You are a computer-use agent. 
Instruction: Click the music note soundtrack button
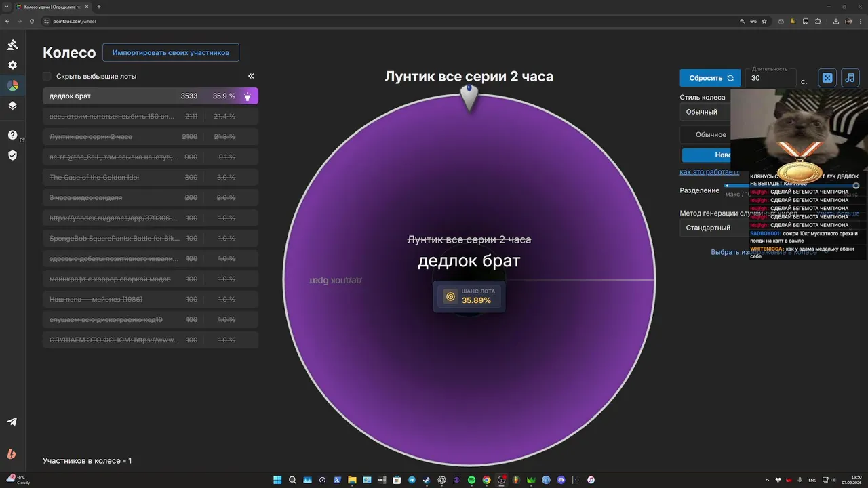(850, 78)
